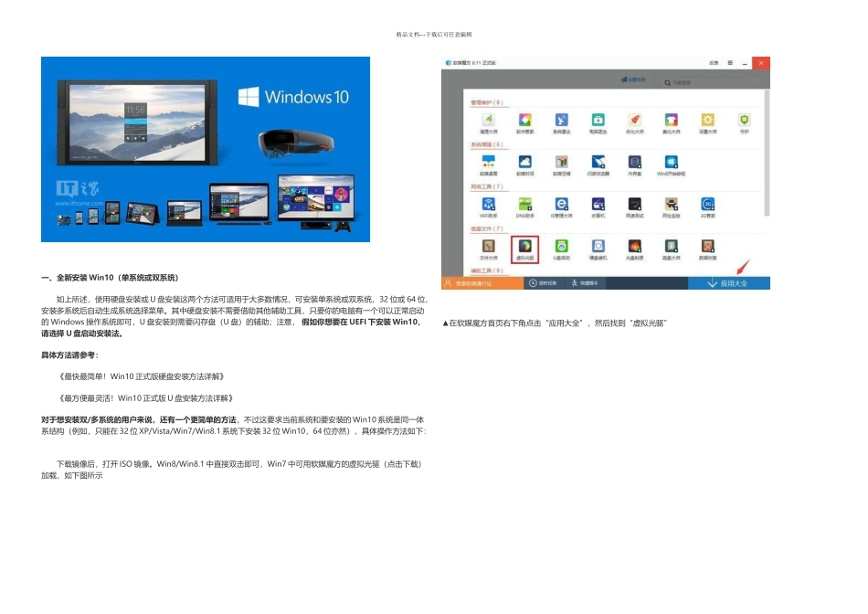This screenshot has width=868, height=614.
Task: Launch the 收音机 radio icon
Action: pos(598,204)
